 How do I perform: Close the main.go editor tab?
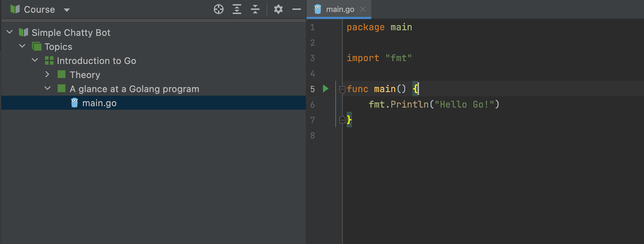pos(363,9)
